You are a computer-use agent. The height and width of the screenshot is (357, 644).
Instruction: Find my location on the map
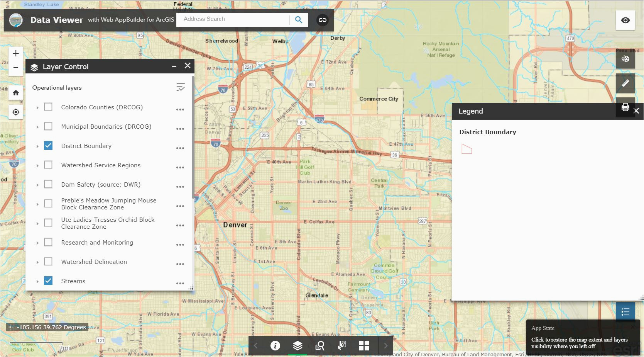(16, 112)
